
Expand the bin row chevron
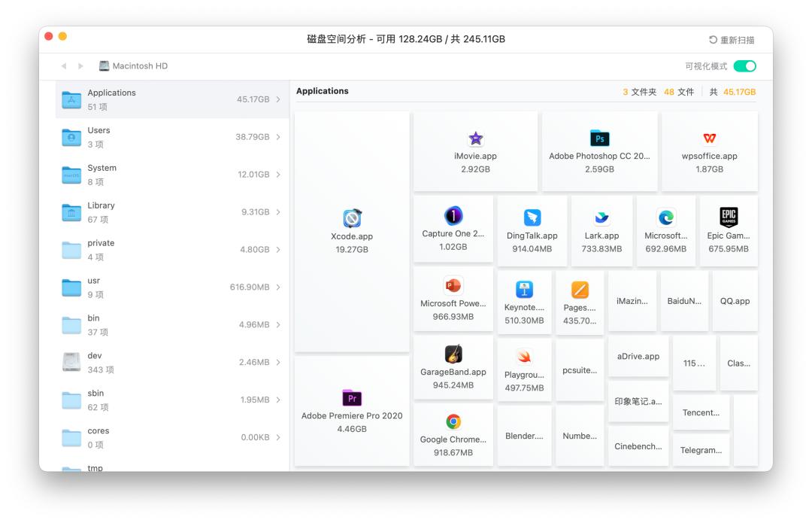(x=278, y=324)
